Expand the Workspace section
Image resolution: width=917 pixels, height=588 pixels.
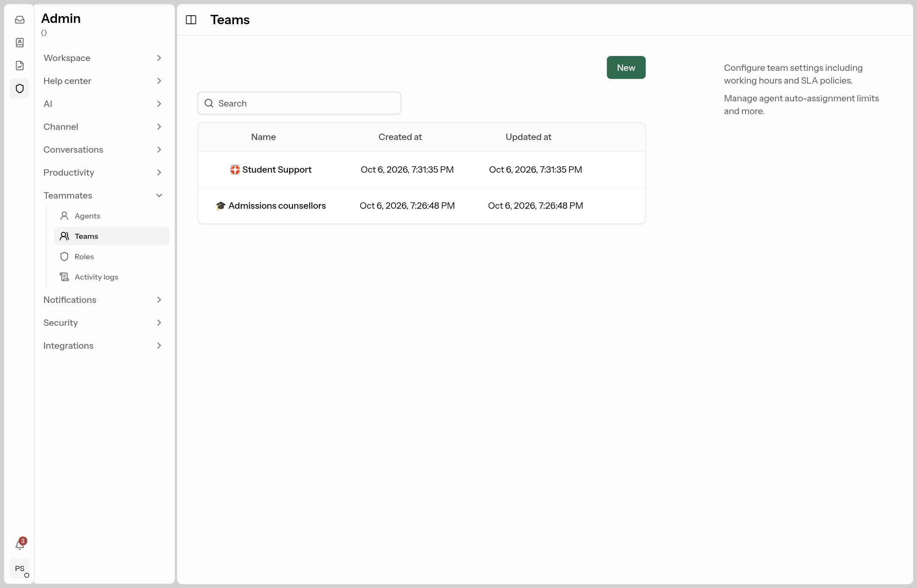pyautogui.click(x=103, y=58)
